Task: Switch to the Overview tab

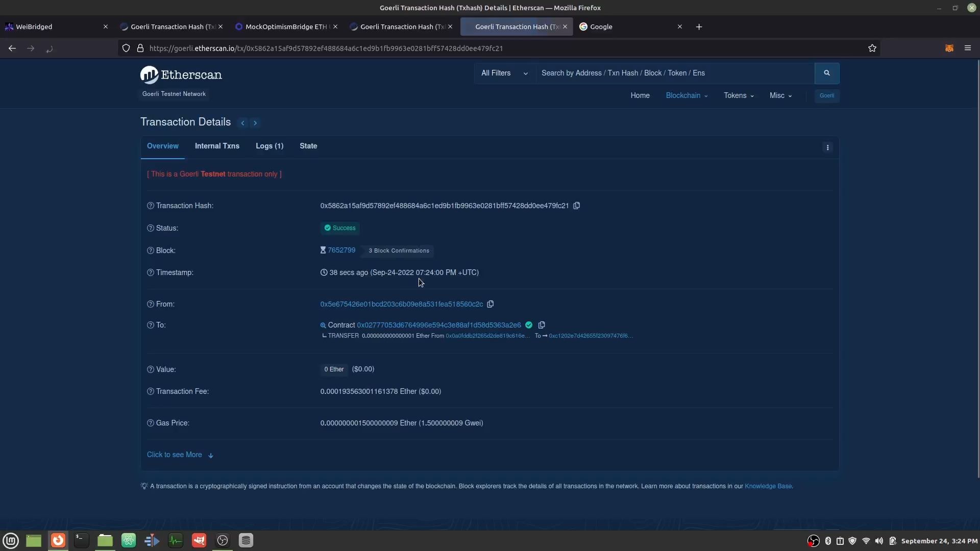Action: click(163, 146)
